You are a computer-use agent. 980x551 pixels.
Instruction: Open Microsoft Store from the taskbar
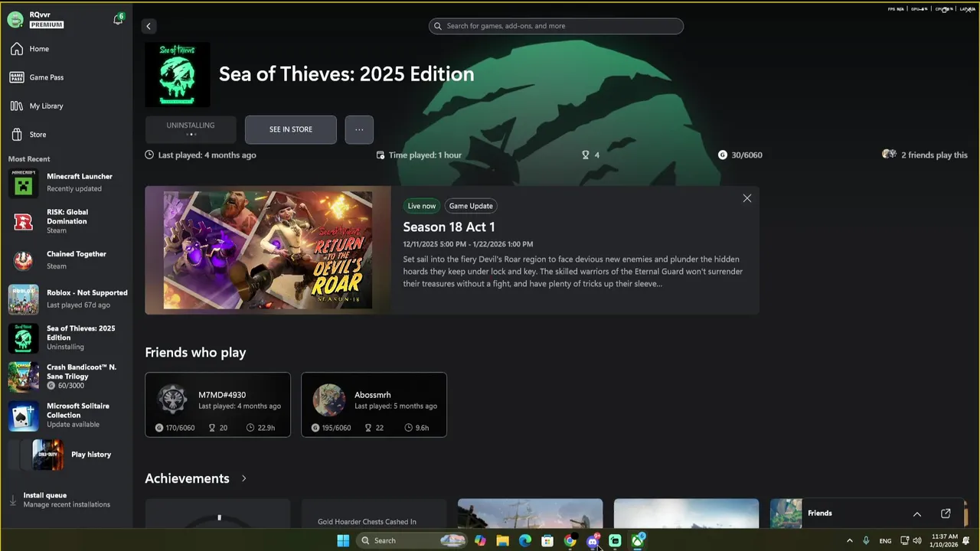click(547, 540)
